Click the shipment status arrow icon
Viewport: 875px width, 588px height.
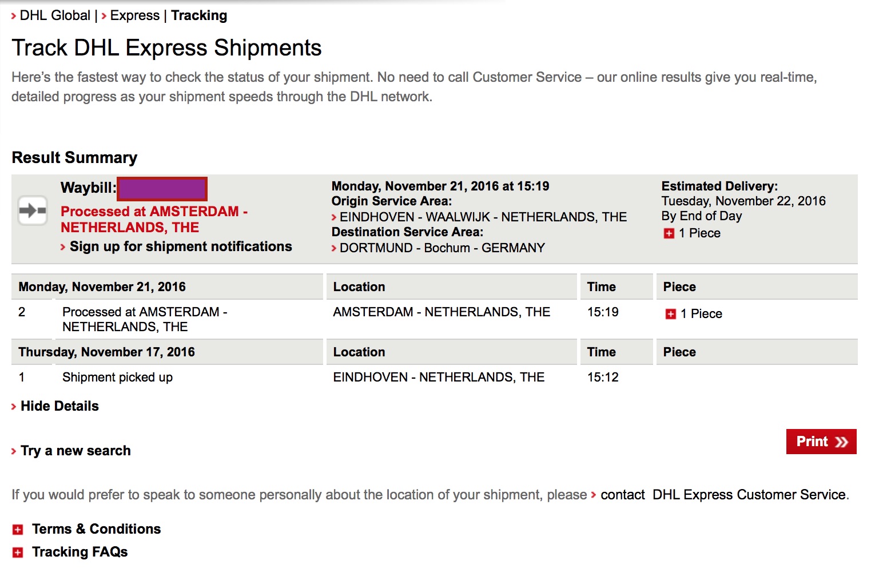(x=33, y=210)
